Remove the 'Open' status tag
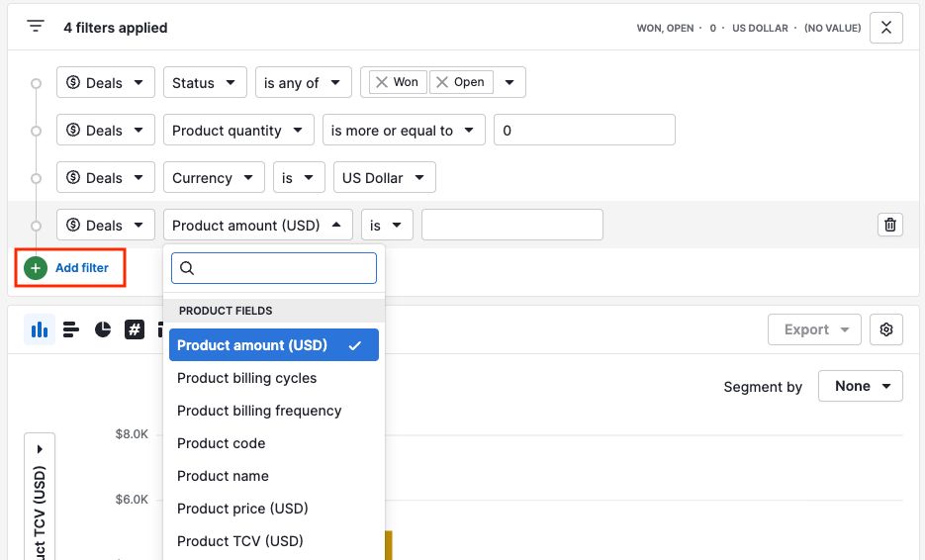The image size is (925, 560). tap(442, 82)
